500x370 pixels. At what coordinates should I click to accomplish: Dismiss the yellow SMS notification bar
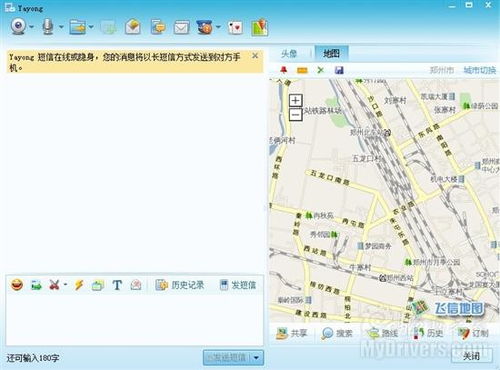pos(255,56)
